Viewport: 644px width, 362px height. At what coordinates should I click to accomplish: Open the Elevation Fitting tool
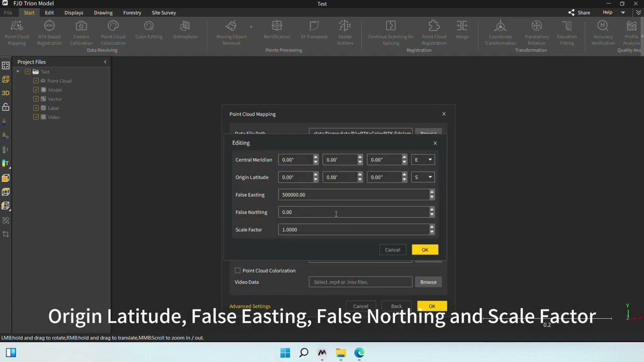(x=567, y=26)
